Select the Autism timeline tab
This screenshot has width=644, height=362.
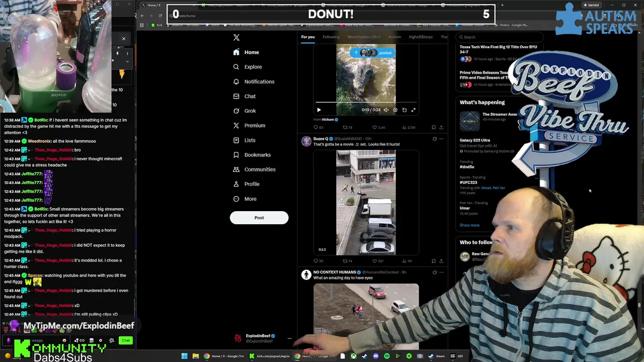coord(394,37)
